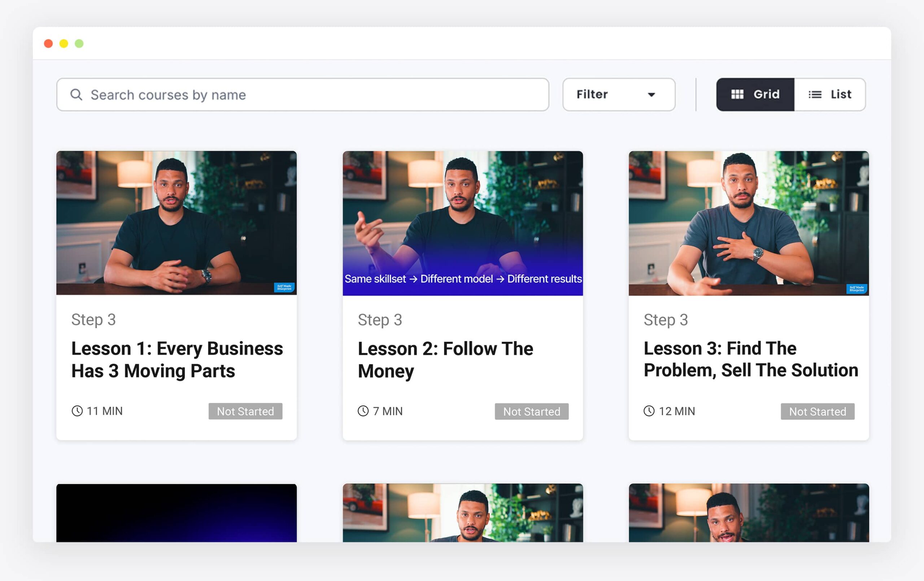
Task: Click Not Started badge on Lesson 3
Action: point(817,411)
